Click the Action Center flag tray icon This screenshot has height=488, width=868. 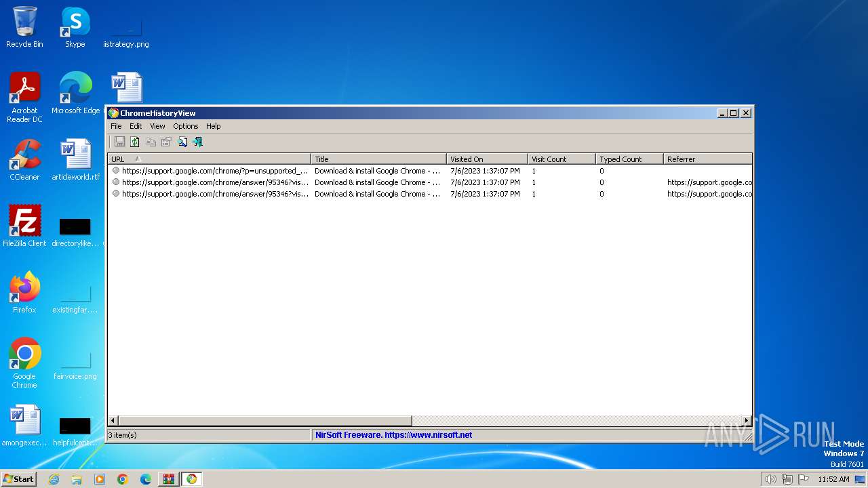click(804, 479)
